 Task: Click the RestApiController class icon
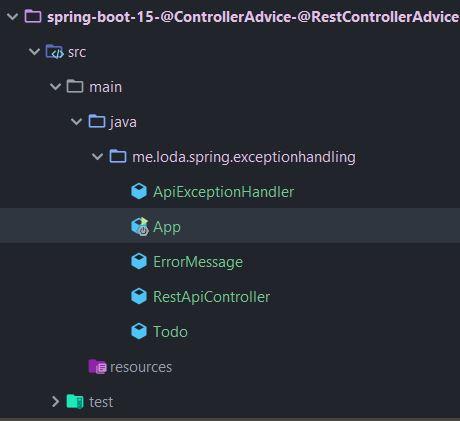click(x=139, y=297)
